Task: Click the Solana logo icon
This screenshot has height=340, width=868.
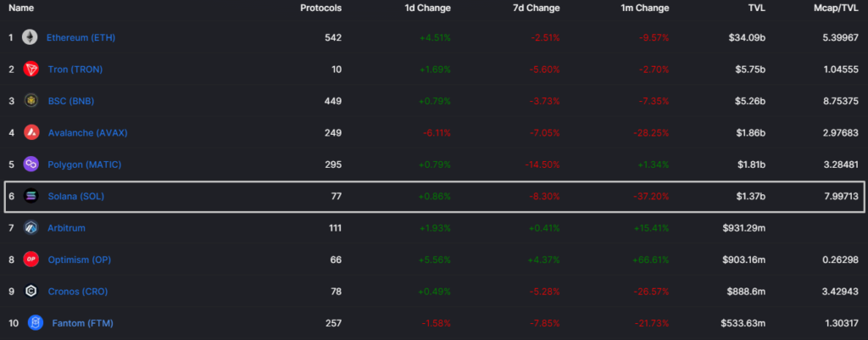Action: 31,196
